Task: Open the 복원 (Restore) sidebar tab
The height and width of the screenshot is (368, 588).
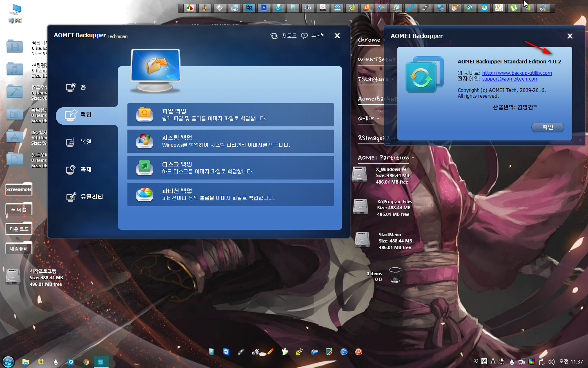Action: tap(79, 142)
